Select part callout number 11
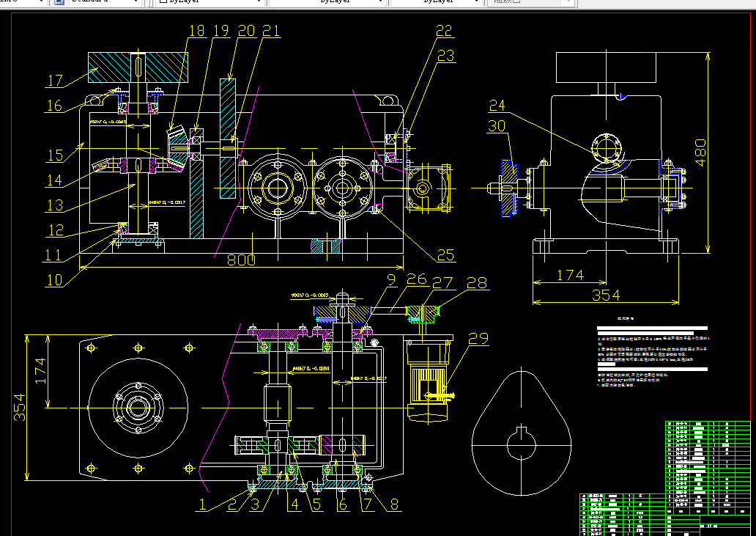The image size is (756, 536). point(53,254)
